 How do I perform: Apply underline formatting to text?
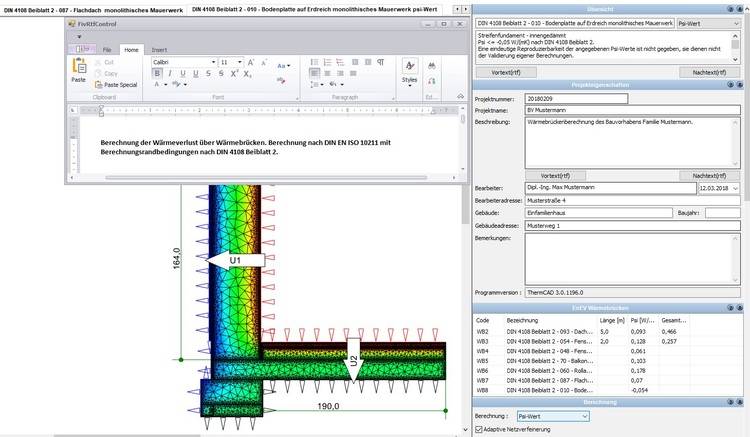pyautogui.click(x=184, y=74)
